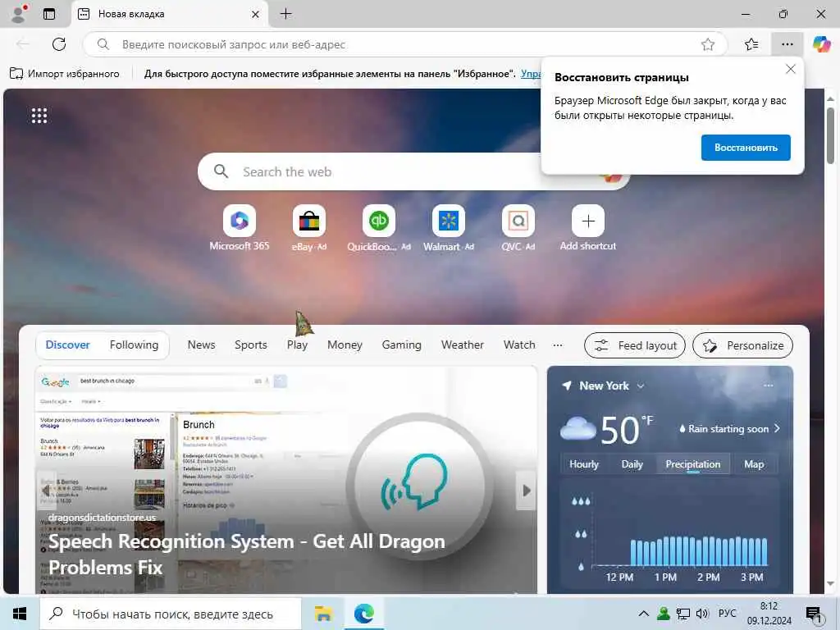Open Settings and more ellipsis menu
840x630 pixels.
(787, 44)
